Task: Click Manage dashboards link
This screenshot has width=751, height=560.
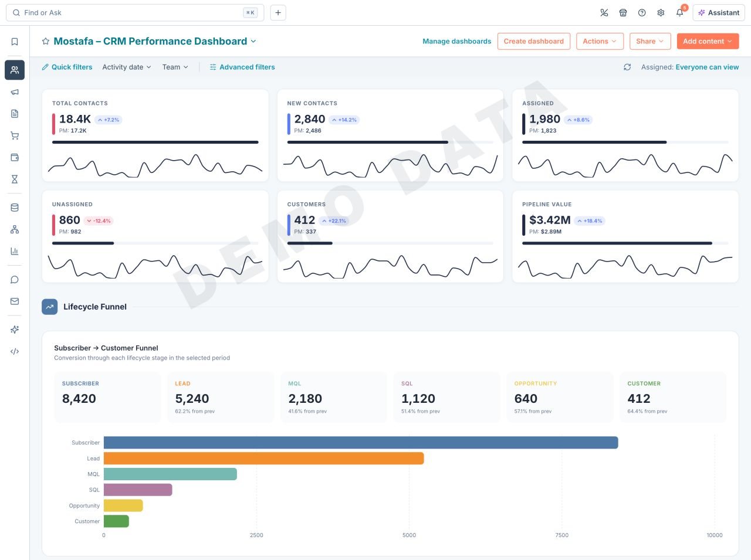Action: click(x=457, y=41)
